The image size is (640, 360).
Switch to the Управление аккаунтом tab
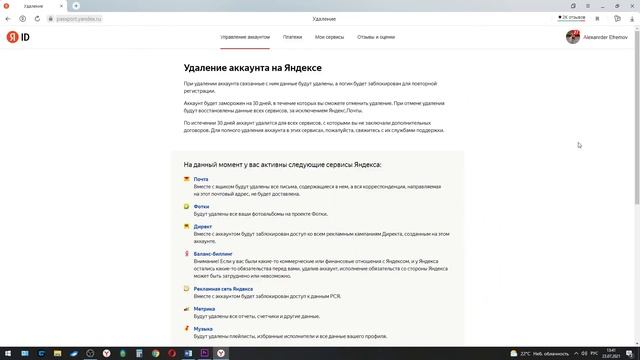[x=245, y=37]
